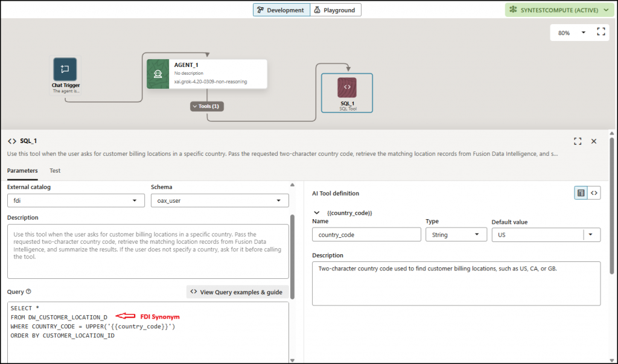Open the External catalog fdi dropdown
618x364 pixels.
coord(75,200)
